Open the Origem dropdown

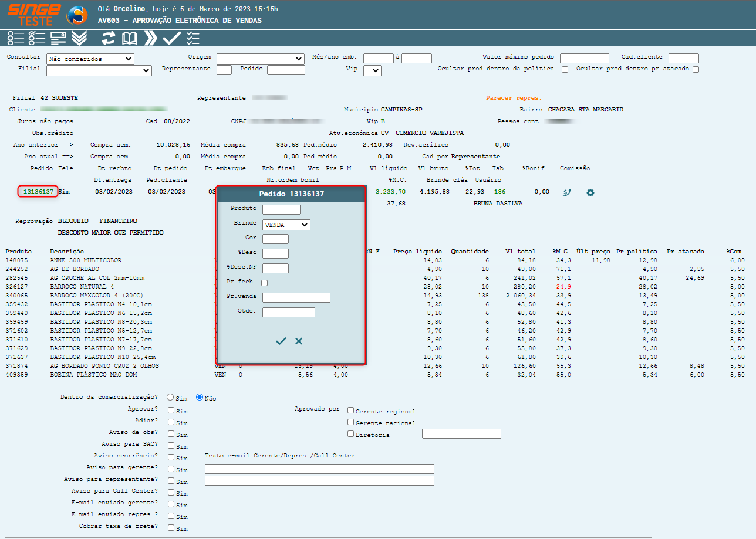260,59
